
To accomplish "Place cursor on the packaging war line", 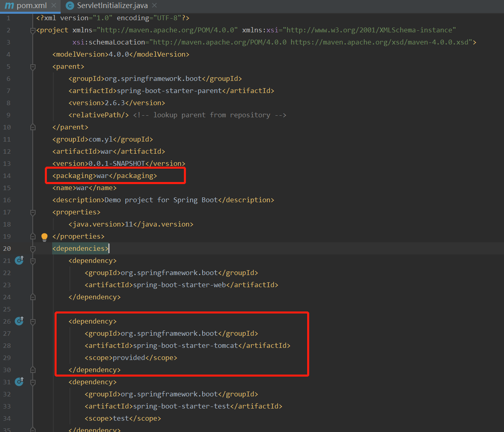I will (105, 176).
